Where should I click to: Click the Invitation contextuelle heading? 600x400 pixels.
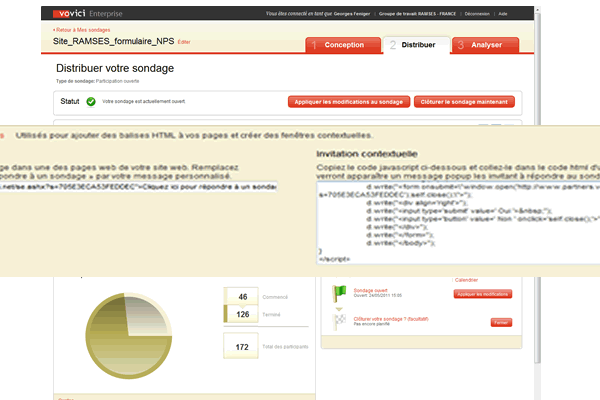click(x=367, y=154)
